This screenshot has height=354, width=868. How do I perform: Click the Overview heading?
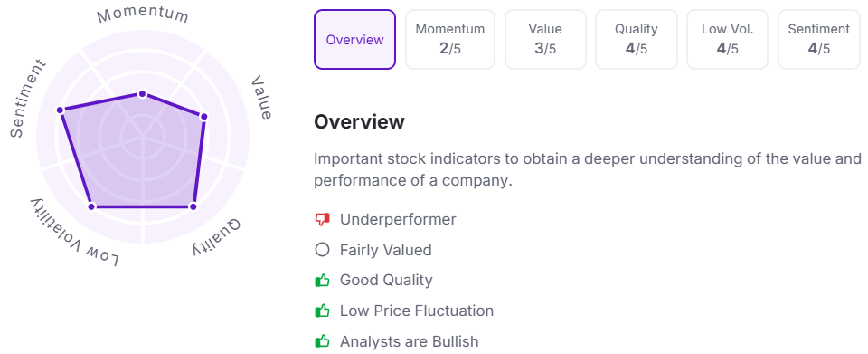tap(359, 122)
